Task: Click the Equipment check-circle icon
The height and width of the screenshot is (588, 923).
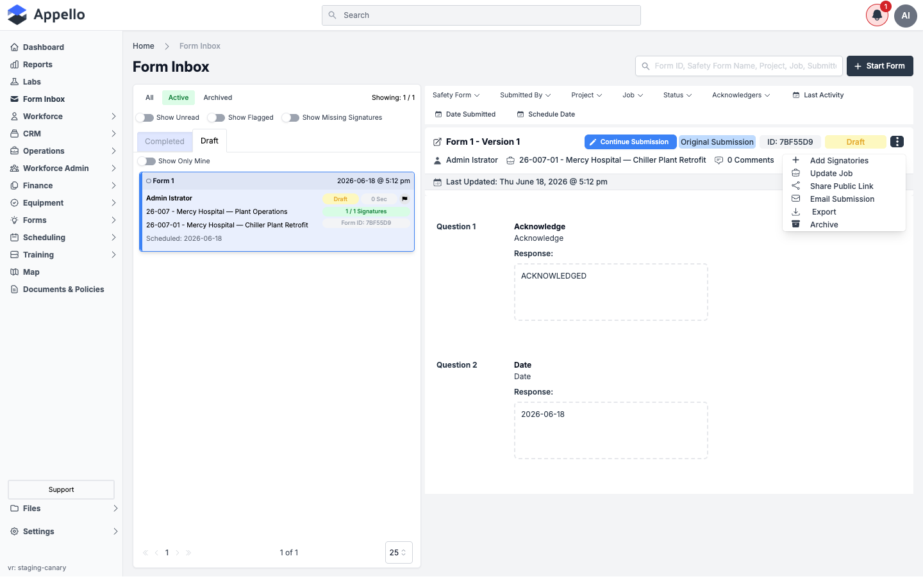Action: coord(14,203)
